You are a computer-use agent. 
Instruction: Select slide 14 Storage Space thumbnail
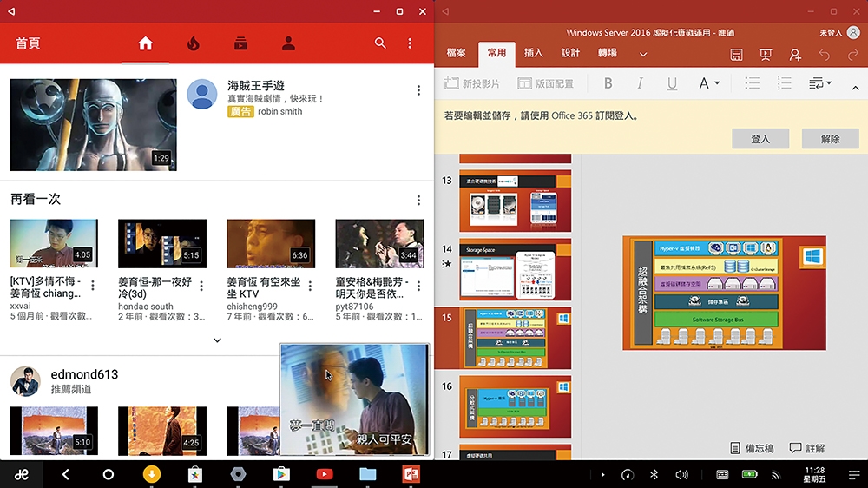[516, 270]
